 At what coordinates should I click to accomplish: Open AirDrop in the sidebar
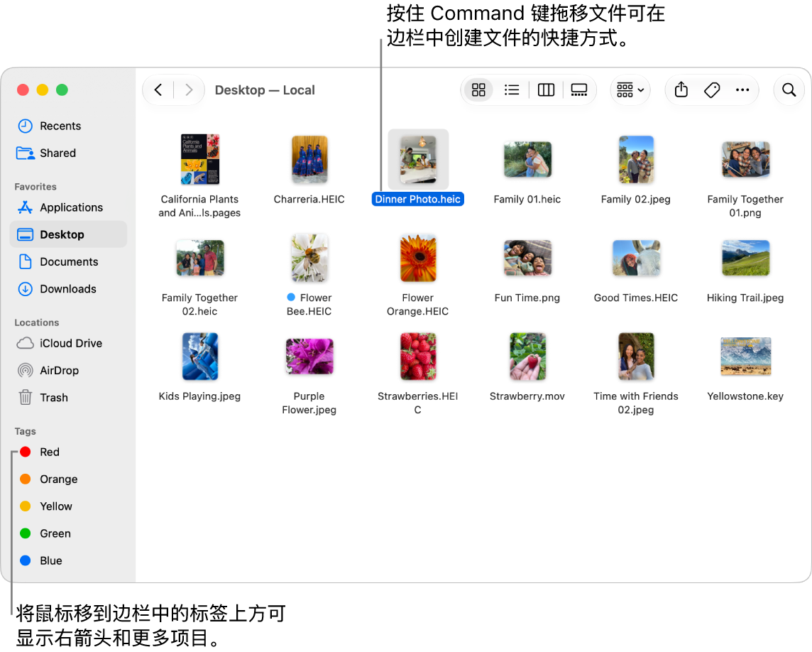[68, 371]
